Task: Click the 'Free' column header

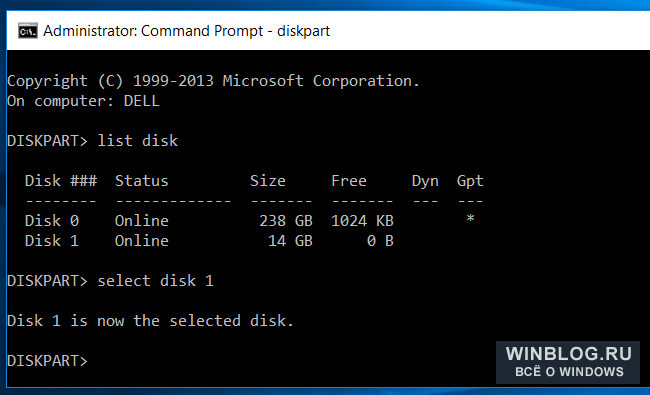Action: coord(349,181)
